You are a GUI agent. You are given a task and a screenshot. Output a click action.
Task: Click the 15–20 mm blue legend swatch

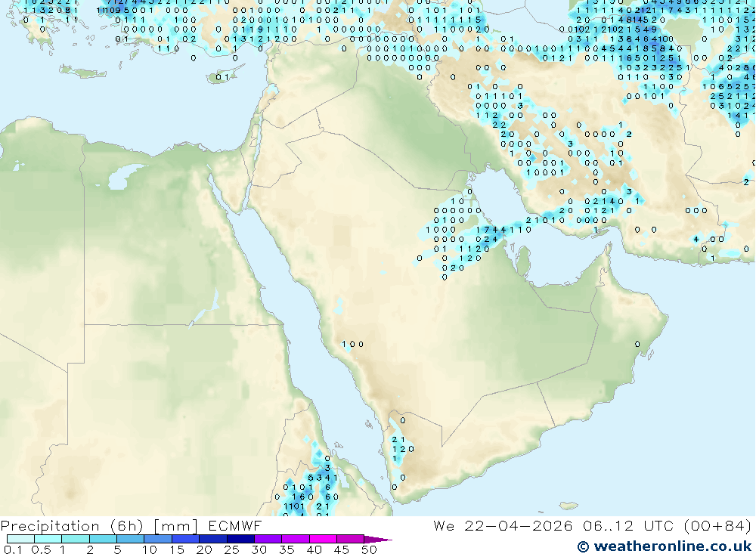pyautogui.click(x=185, y=539)
